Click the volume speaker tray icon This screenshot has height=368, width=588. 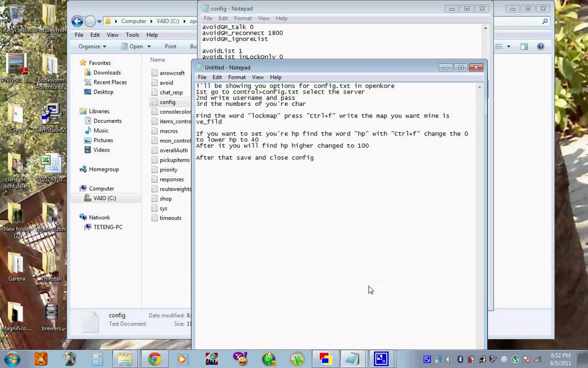click(449, 359)
